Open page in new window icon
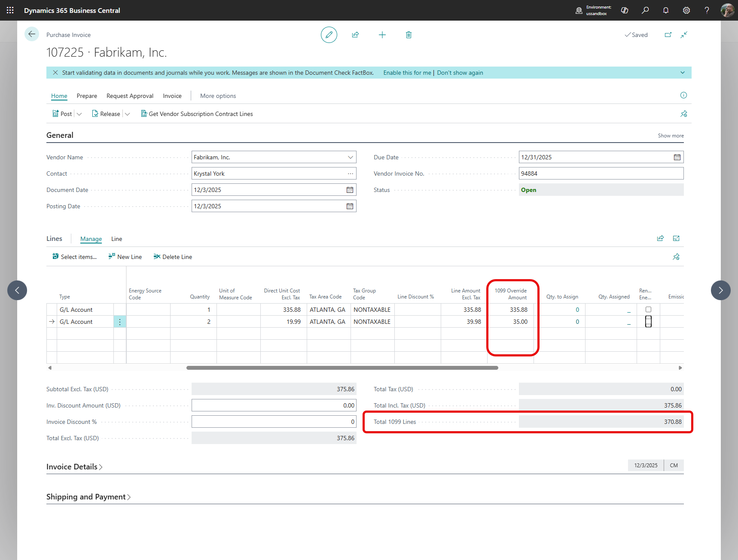Screen dimensions: 738x560 point(668,35)
